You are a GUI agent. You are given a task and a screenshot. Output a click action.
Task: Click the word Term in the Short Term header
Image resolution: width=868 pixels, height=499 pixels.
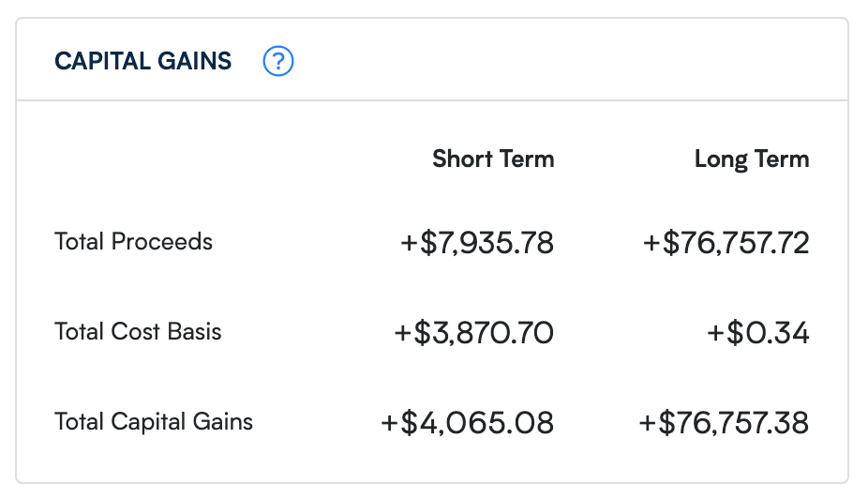527,159
